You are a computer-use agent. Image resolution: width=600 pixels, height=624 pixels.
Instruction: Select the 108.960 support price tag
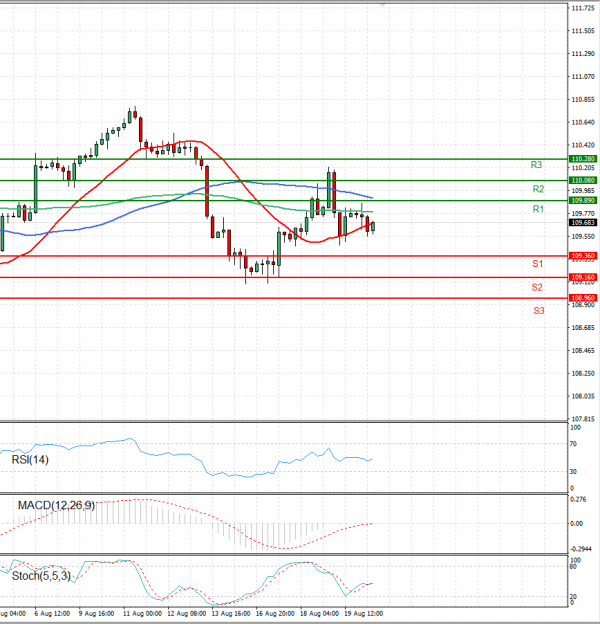tap(583, 298)
